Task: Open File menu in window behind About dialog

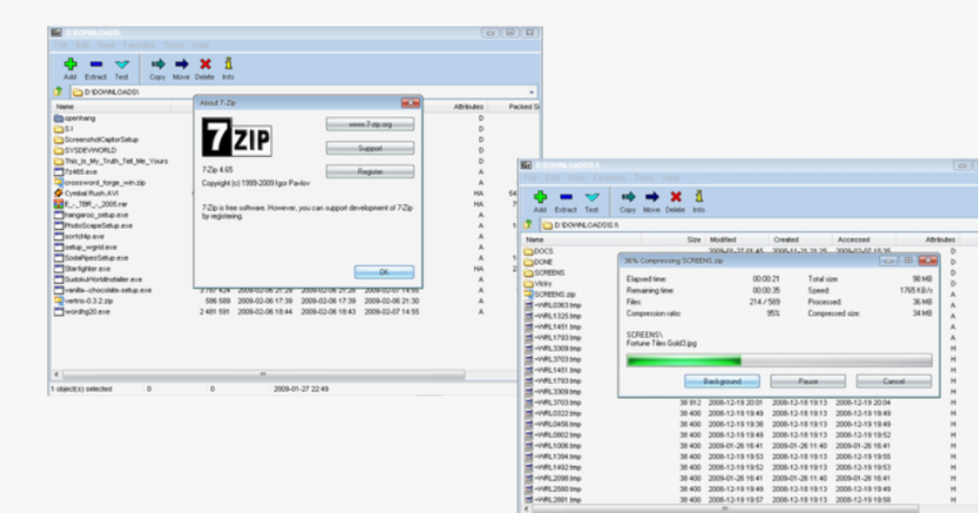Action: [x=60, y=46]
